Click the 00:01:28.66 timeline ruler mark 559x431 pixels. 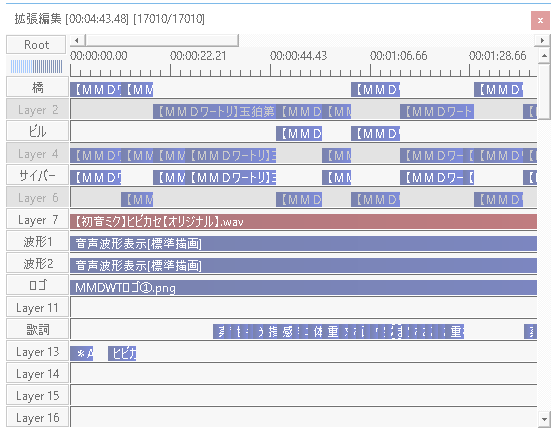tap(498, 56)
